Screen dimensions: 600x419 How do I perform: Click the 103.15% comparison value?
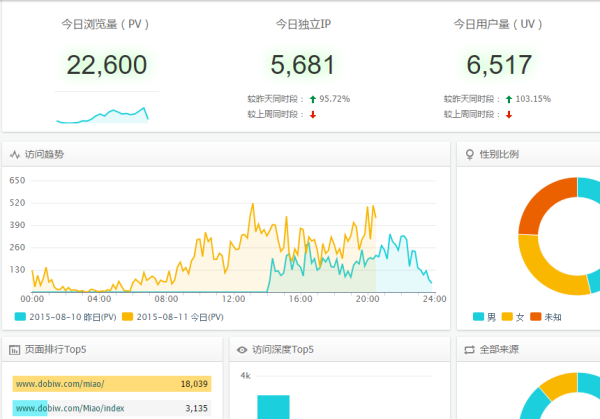(533, 99)
